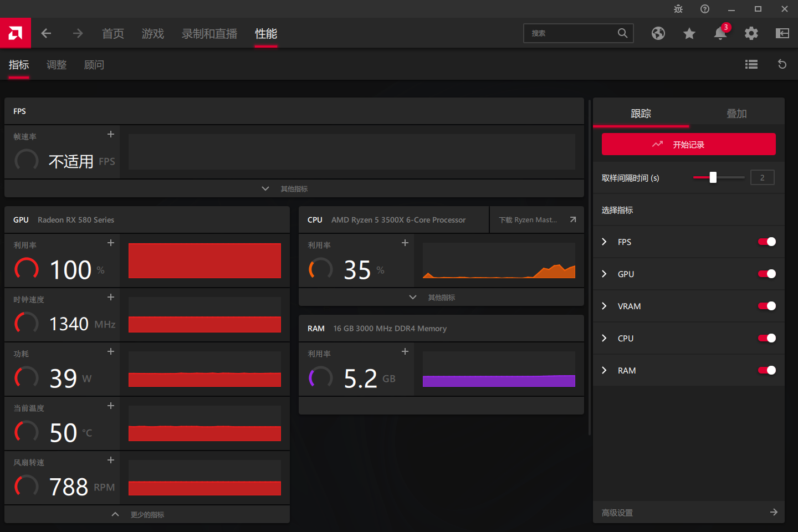
Task: Open settings with the gear icon
Action: (751, 33)
